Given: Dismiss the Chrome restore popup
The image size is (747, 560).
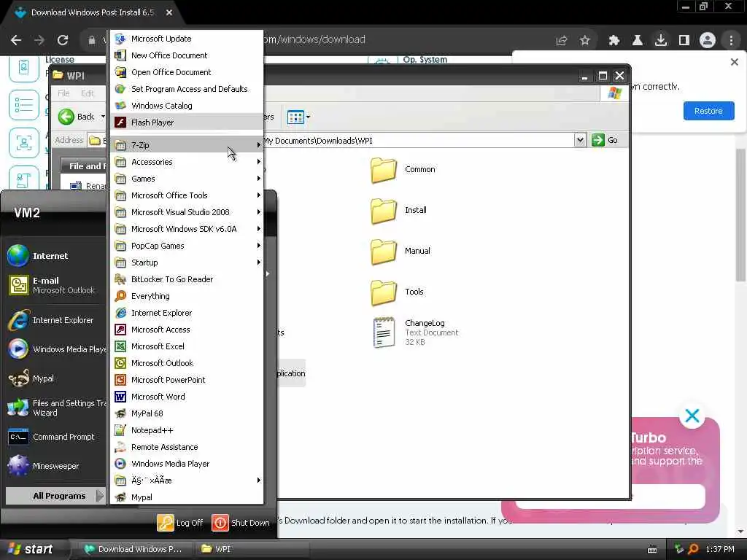Looking at the screenshot, I should [734, 62].
